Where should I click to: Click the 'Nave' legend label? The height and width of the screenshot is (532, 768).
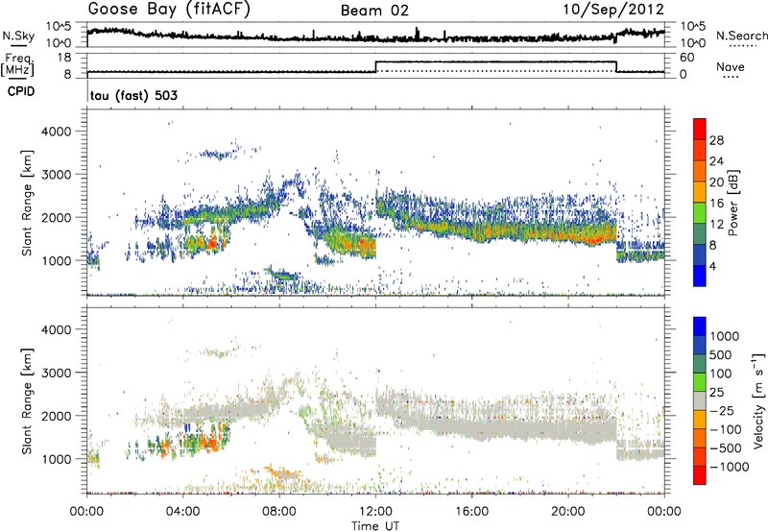point(731,66)
